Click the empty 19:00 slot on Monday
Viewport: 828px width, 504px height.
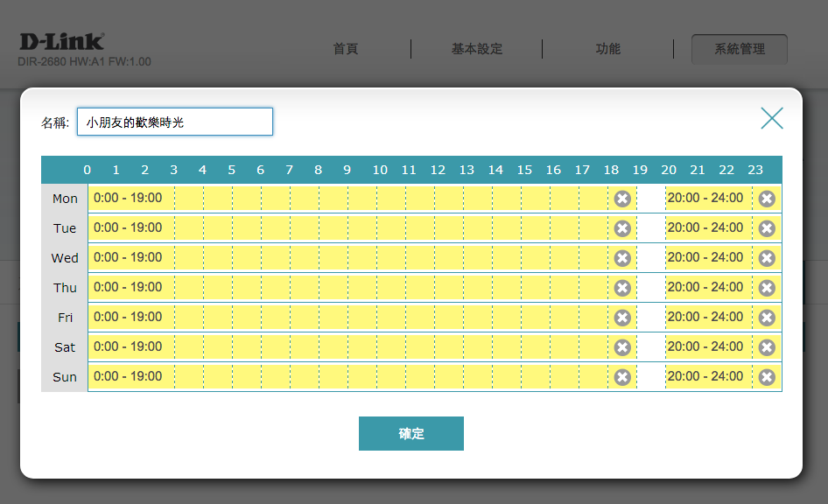(x=650, y=199)
